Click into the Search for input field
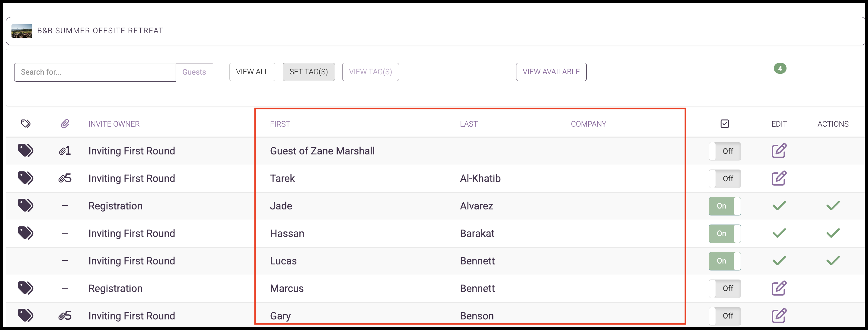This screenshot has height=330, width=868. coord(95,72)
